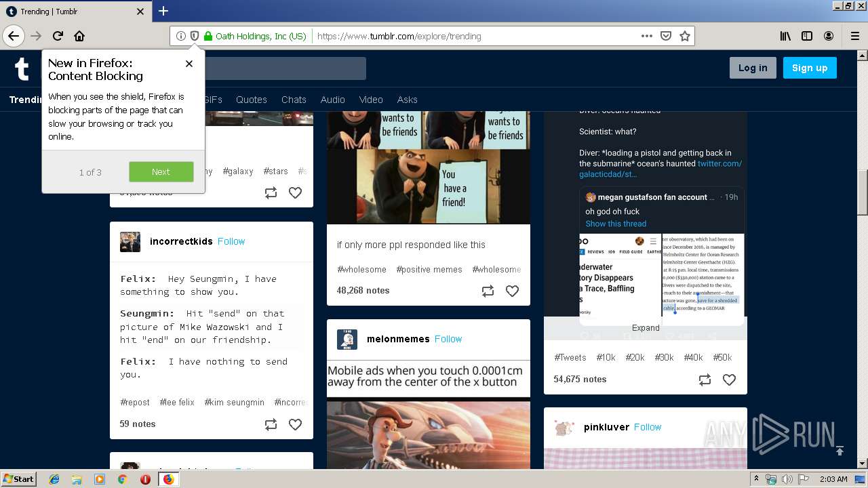Go to the Firefox Home page icon
This screenshot has width=868, height=488.
[x=79, y=36]
